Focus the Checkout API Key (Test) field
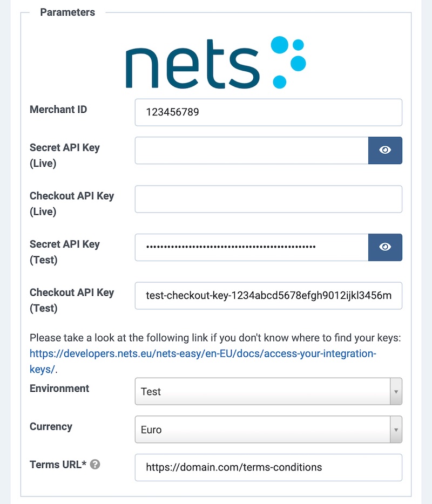Screen dimensions: 432x504 (268, 296)
